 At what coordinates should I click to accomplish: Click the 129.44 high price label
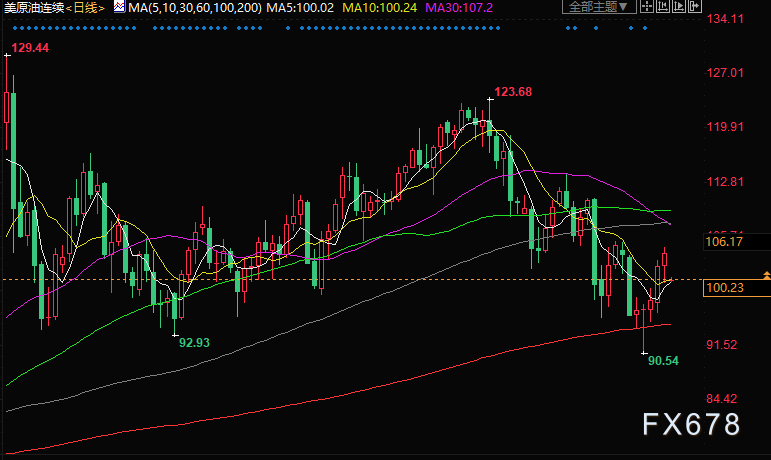click(30, 48)
